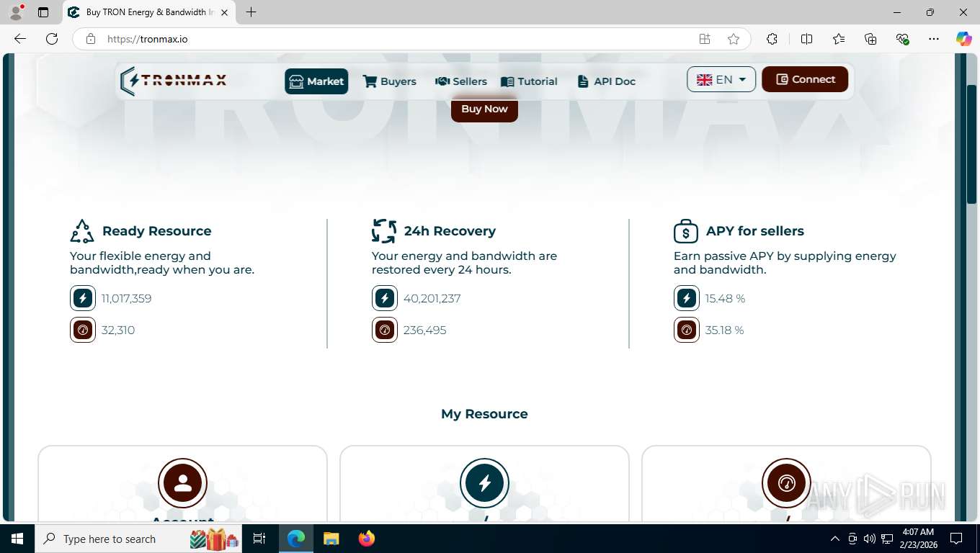Add this page to favorites star
This screenshot has height=553, width=980.
734,39
